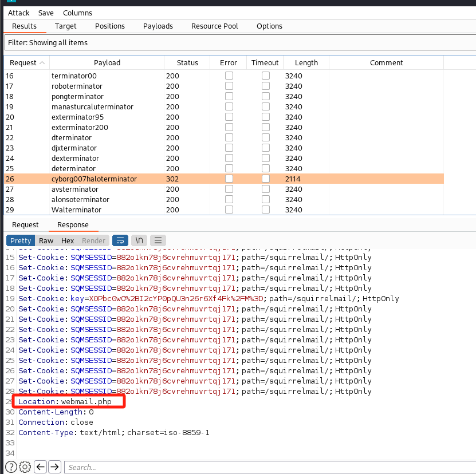This screenshot has width=476, height=474.
Task: Sort by the Request column header
Action: click(x=27, y=63)
